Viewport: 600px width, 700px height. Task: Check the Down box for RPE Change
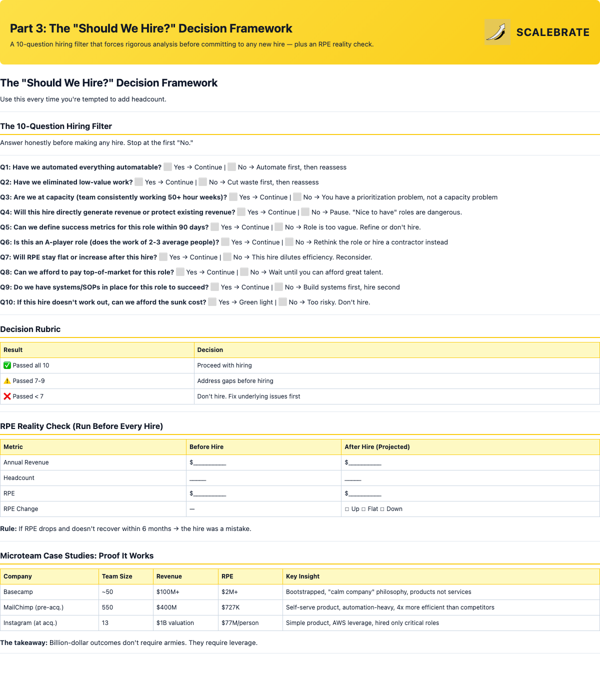tap(382, 509)
